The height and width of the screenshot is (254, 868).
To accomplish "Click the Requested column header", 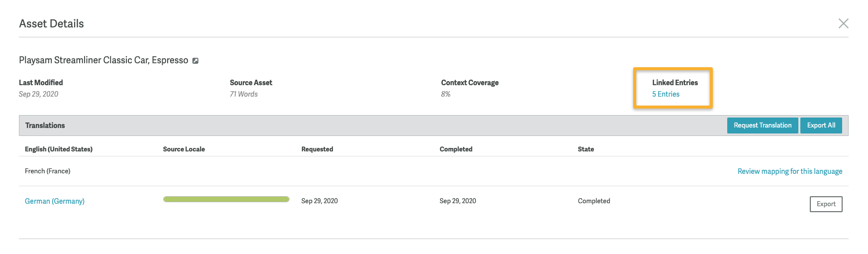I will point(317,149).
